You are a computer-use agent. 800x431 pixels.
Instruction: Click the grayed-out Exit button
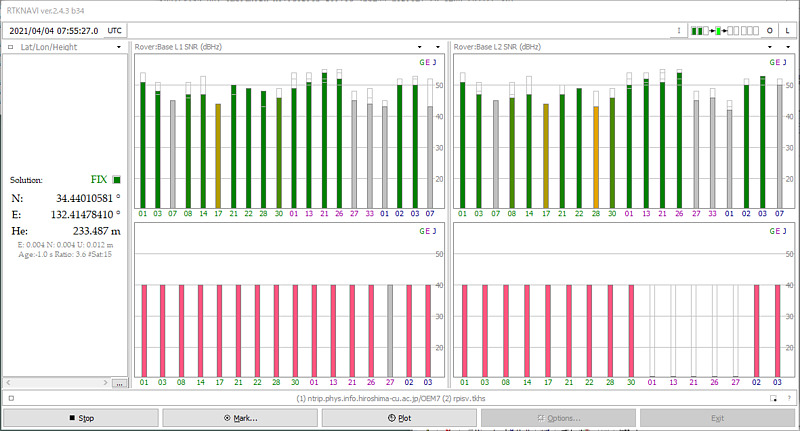pos(717,418)
